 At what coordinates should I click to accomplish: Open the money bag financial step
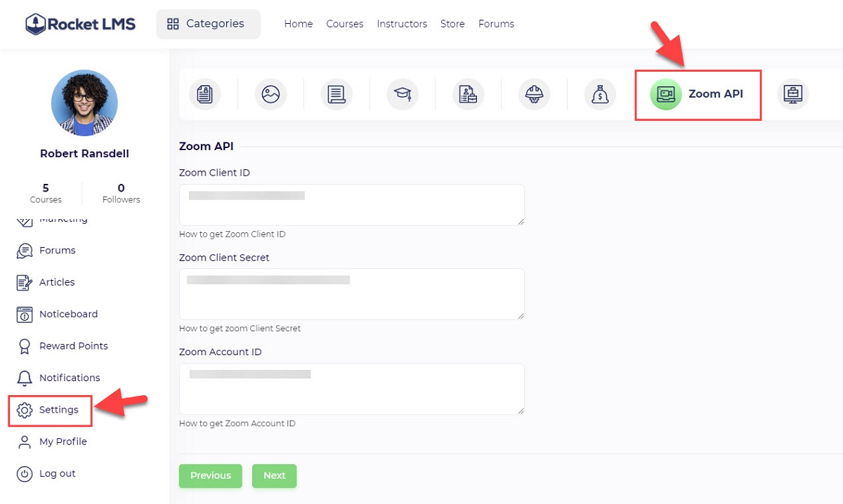click(600, 94)
